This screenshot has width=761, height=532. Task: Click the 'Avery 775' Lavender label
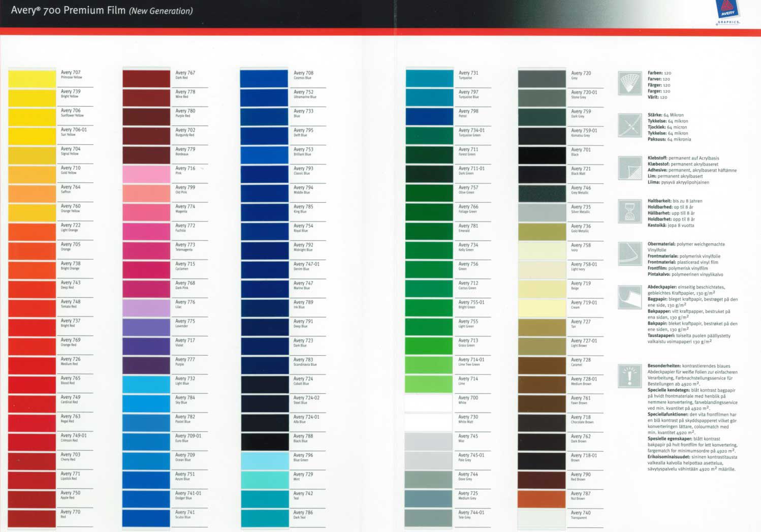pyautogui.click(x=185, y=323)
